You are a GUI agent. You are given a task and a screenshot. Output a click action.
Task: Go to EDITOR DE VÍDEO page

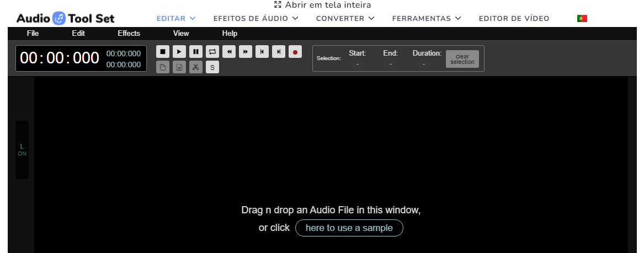514,18
